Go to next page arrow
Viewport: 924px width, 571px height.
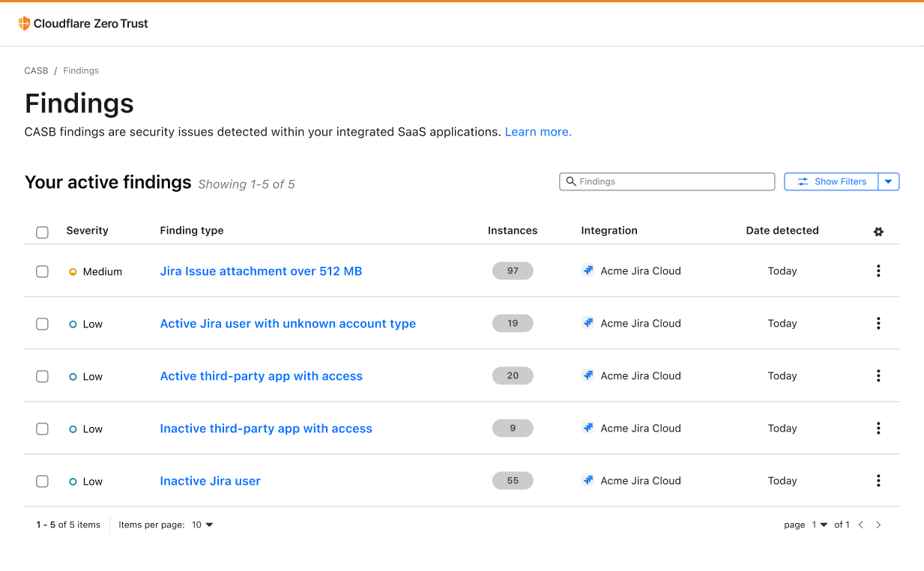point(878,525)
